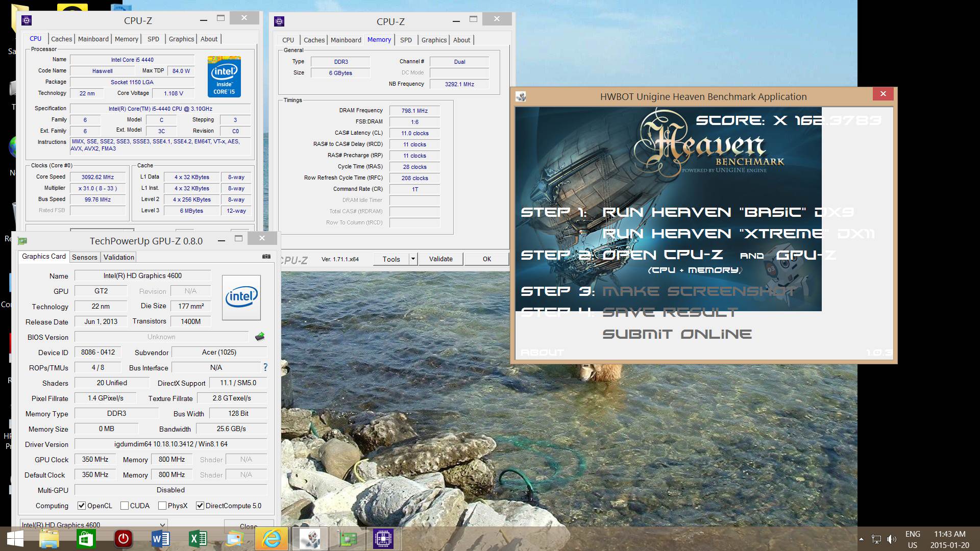Screen dimensions: 980x551
Task: Click the Intel Core i5 logo in CPU-Z
Action: coord(224,77)
